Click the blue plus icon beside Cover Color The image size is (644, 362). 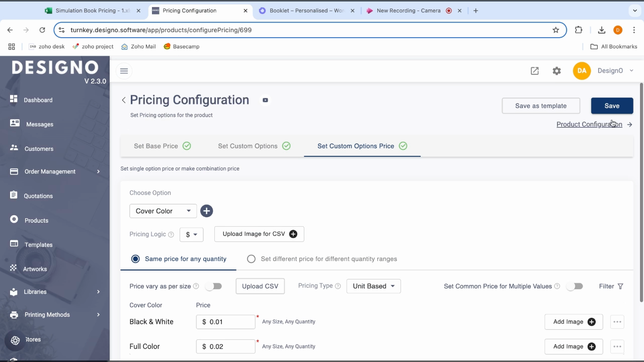(206, 211)
